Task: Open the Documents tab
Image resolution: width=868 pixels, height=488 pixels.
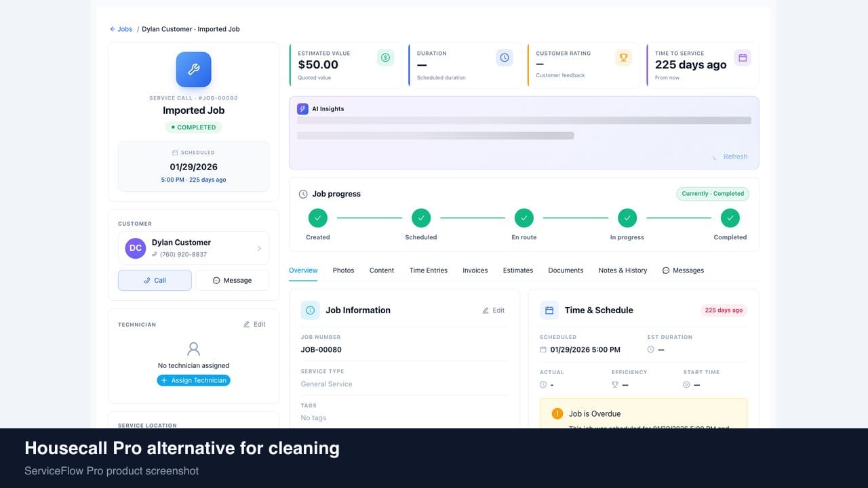Action: pyautogui.click(x=566, y=270)
